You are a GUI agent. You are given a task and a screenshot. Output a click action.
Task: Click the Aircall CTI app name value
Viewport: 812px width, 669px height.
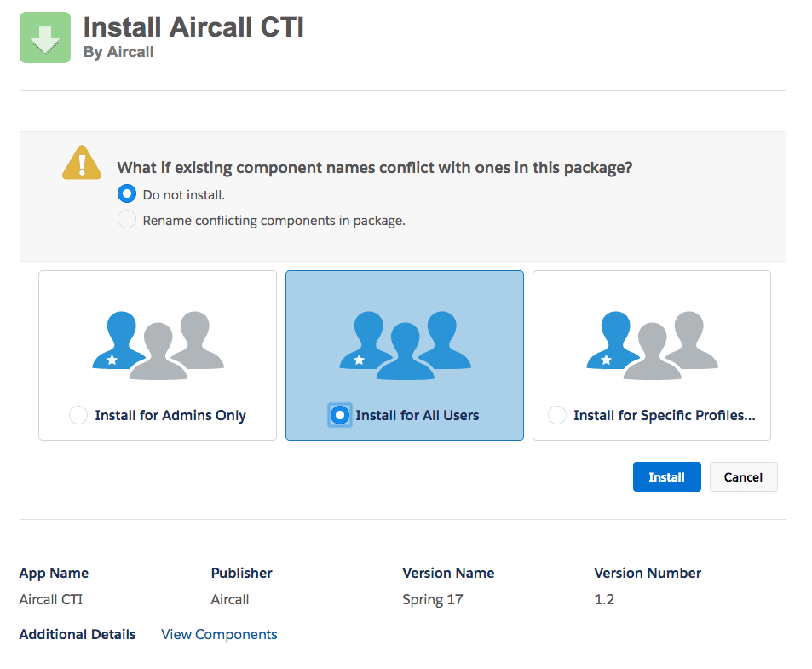pyautogui.click(x=51, y=599)
